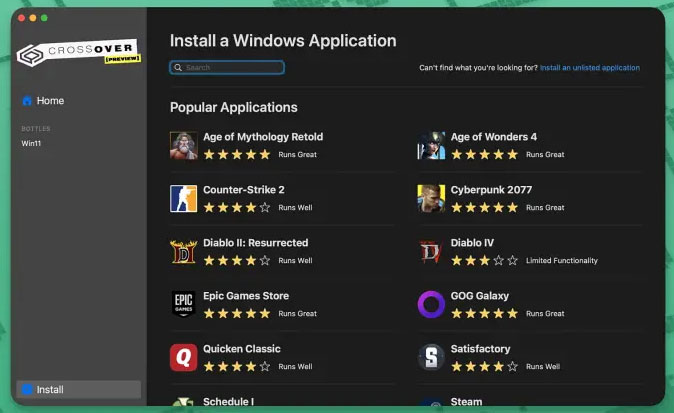Click the yellow minimize window button
674x413 pixels.
(x=33, y=18)
